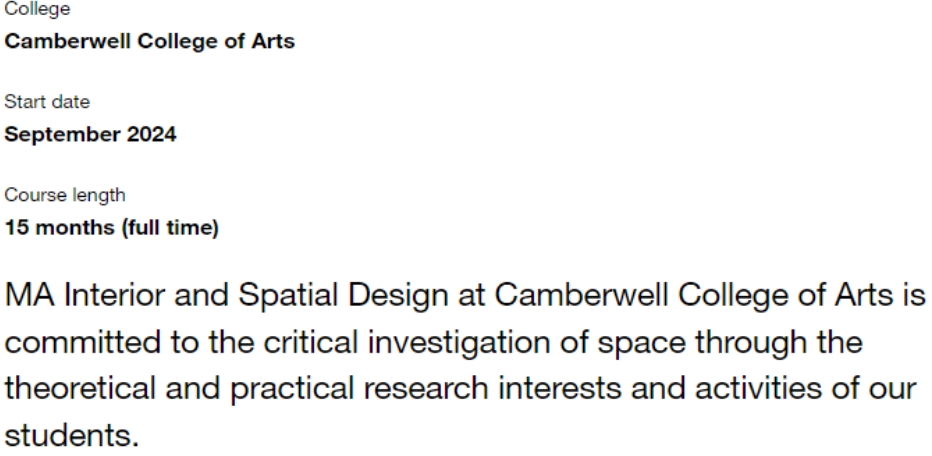This screenshot has height=456, width=932.
Task: Click "MA Interior and Spatial Design" in paragraph
Action: point(226,295)
